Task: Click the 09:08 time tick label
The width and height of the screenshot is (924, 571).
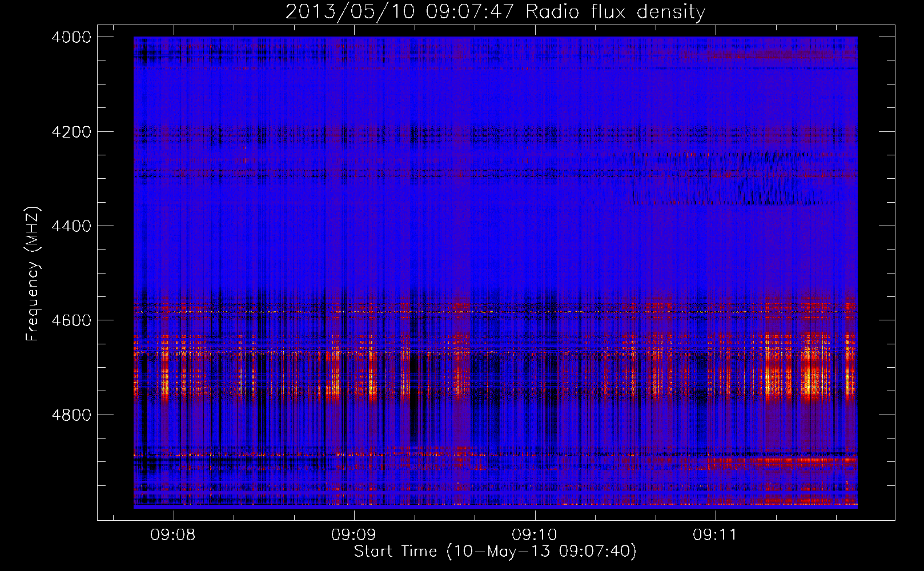Action: (172, 534)
